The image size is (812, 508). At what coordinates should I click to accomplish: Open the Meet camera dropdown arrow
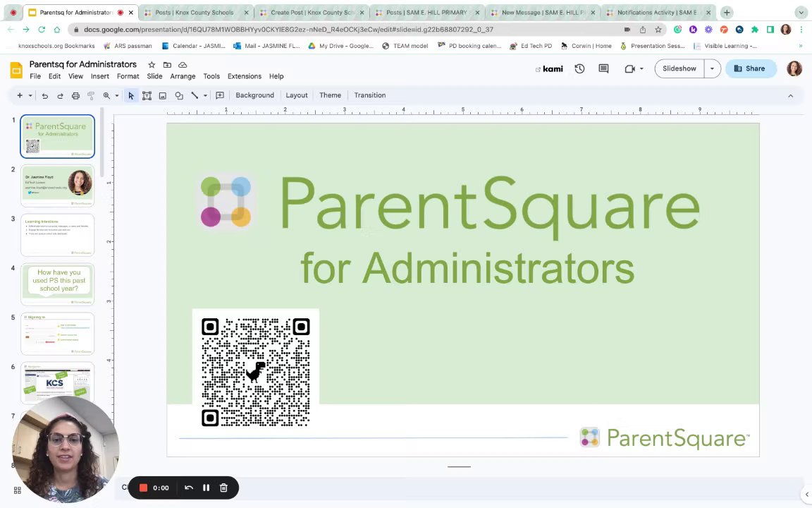641,68
